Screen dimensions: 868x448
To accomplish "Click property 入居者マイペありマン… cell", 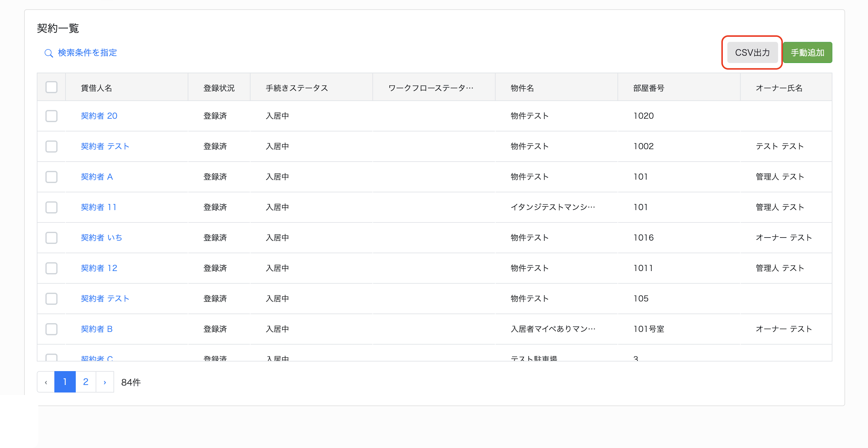I will pyautogui.click(x=553, y=329).
